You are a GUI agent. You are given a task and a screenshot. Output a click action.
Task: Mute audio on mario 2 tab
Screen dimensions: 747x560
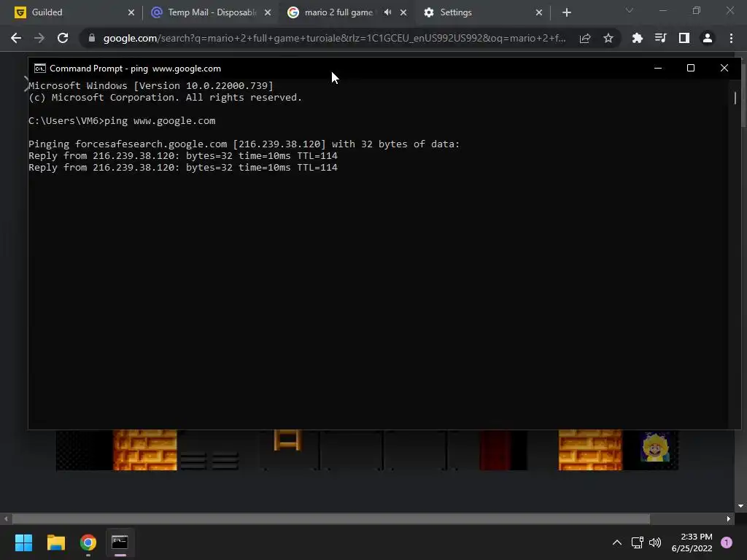pos(388,12)
